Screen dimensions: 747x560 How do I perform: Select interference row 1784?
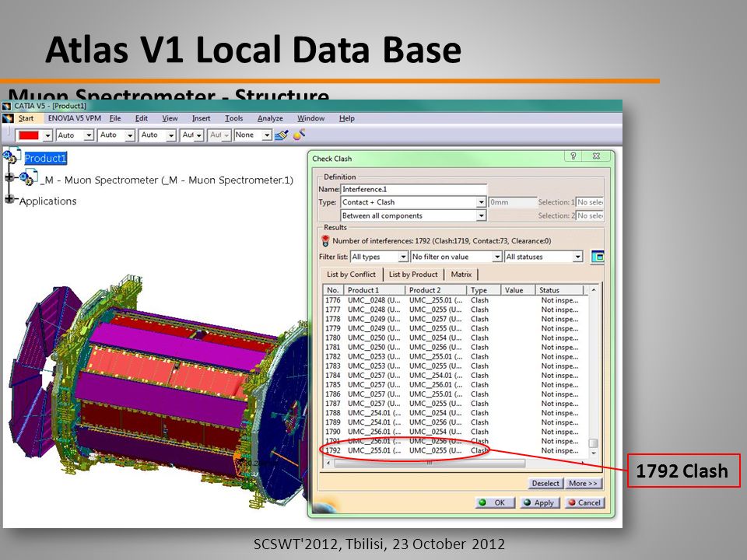pyautogui.click(x=455, y=376)
